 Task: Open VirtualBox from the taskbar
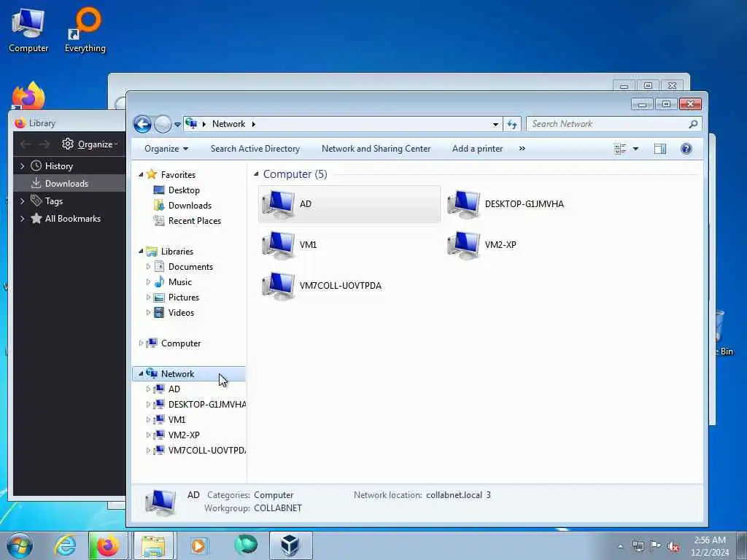click(290, 545)
